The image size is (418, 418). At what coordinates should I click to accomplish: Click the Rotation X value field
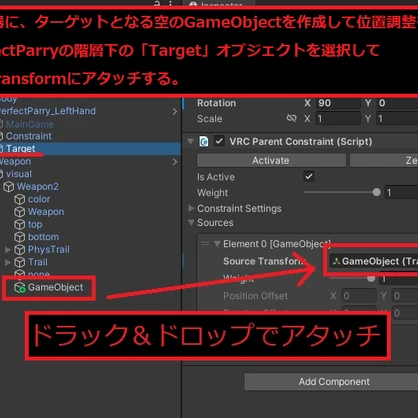point(338,103)
